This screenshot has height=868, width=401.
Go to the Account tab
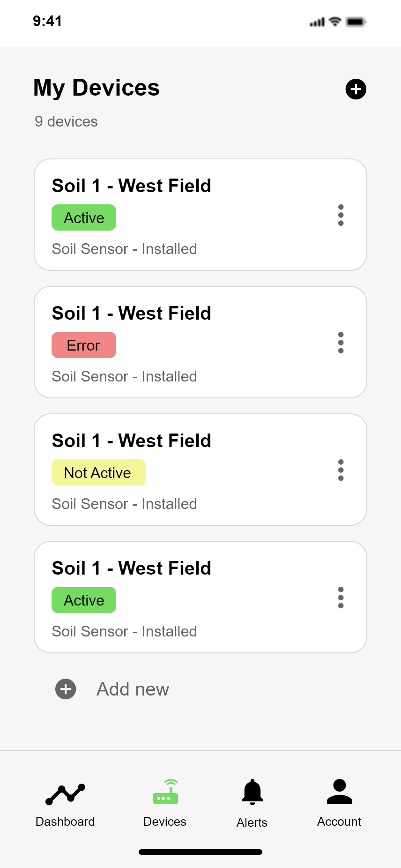[339, 801]
